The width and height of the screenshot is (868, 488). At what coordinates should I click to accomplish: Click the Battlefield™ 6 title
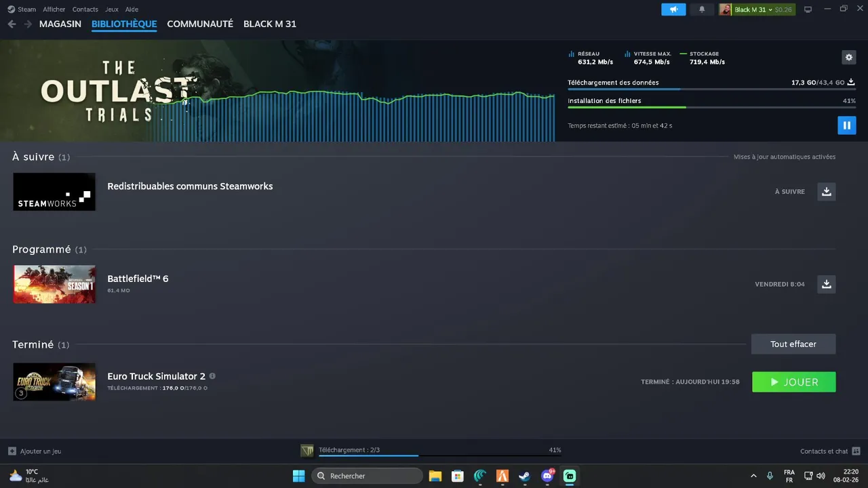[x=138, y=279]
